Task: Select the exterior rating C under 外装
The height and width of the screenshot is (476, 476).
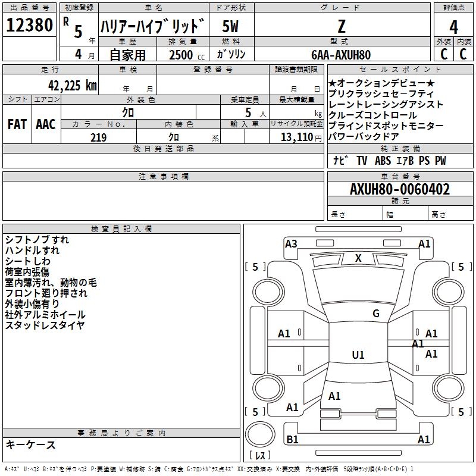Action: tap(443, 54)
